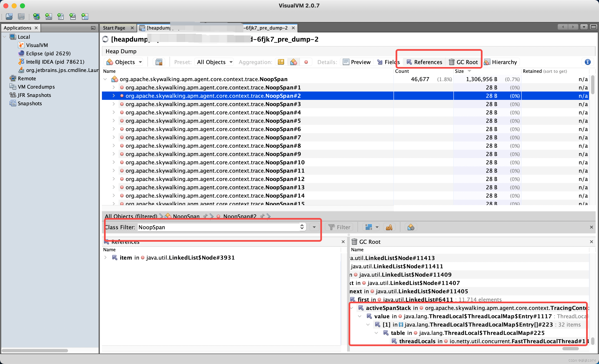This screenshot has width=599, height=364.
Task: Click the Class Filter input field
Action: (219, 227)
